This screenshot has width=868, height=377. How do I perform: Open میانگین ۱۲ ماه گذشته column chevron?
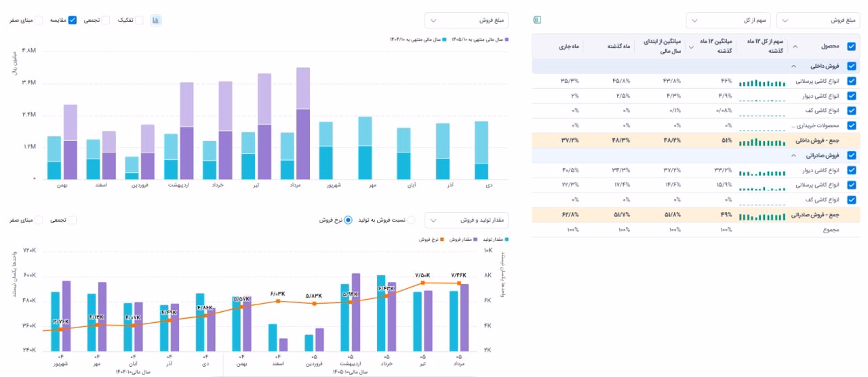coord(691,47)
